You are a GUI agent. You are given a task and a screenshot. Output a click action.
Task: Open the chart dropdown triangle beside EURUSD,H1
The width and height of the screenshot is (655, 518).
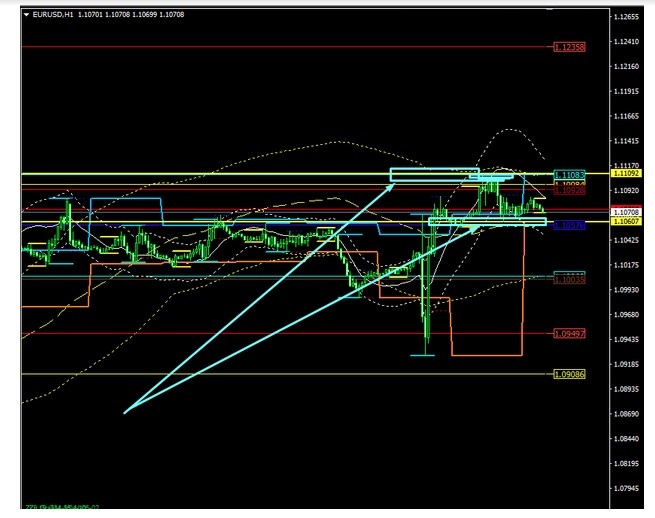point(26,15)
